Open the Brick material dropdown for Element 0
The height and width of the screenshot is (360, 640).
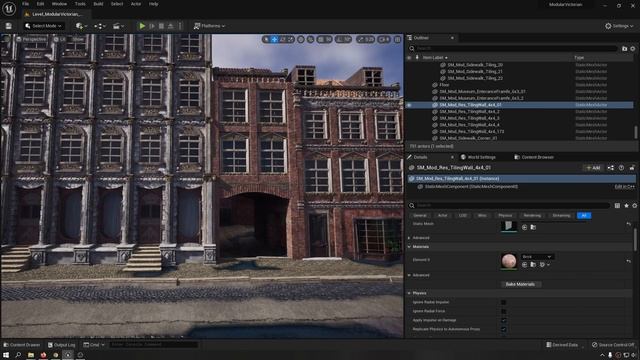(x=537, y=257)
